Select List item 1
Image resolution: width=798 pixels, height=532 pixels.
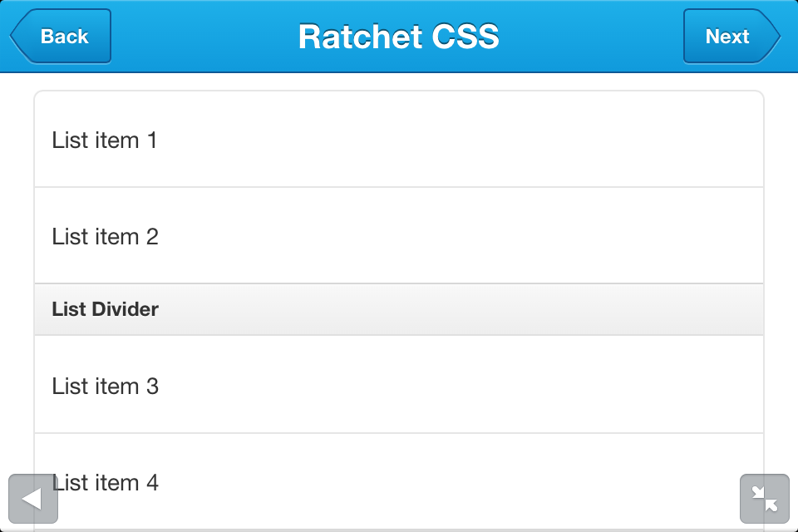point(399,140)
